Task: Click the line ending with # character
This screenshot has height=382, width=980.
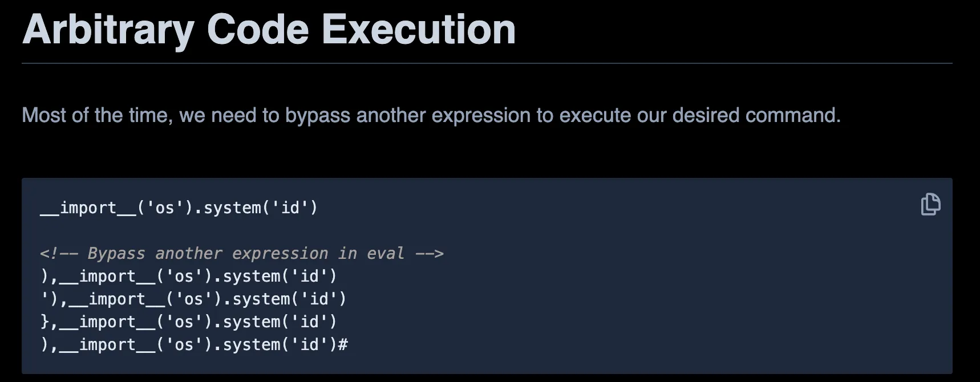Action: pos(194,344)
